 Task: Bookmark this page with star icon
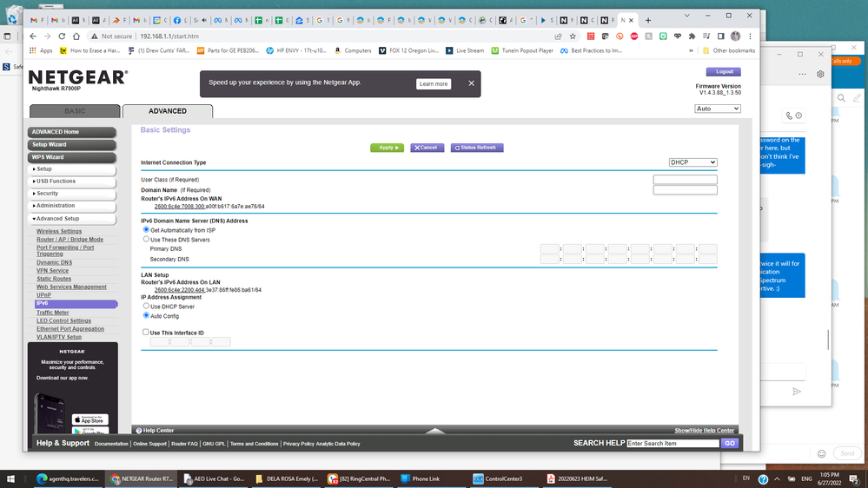[x=573, y=36]
